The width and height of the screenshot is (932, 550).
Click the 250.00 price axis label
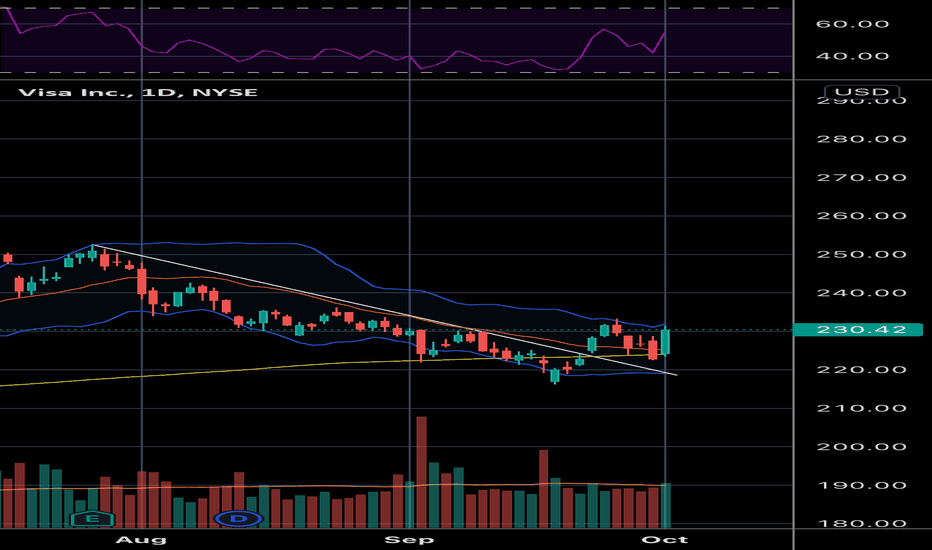tap(861, 254)
